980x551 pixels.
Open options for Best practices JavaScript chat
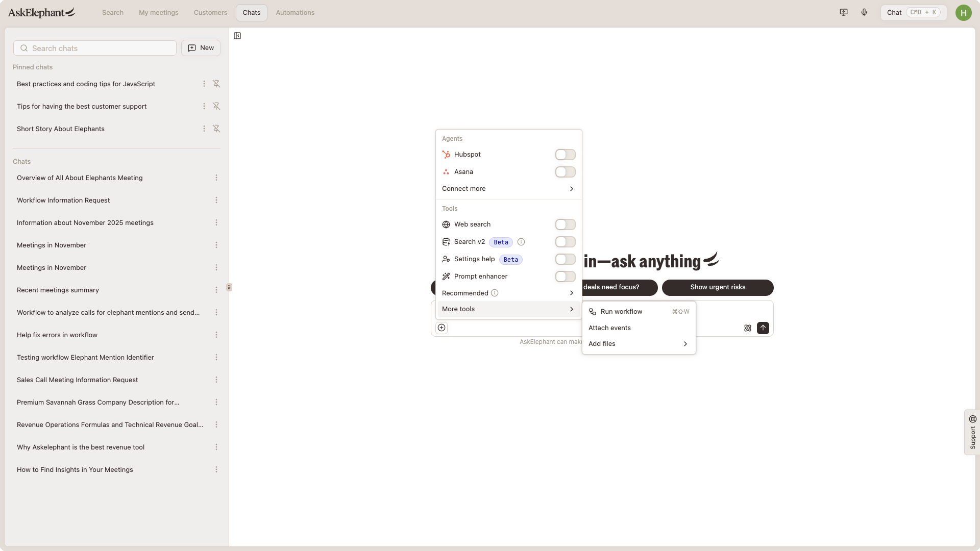[x=204, y=84]
